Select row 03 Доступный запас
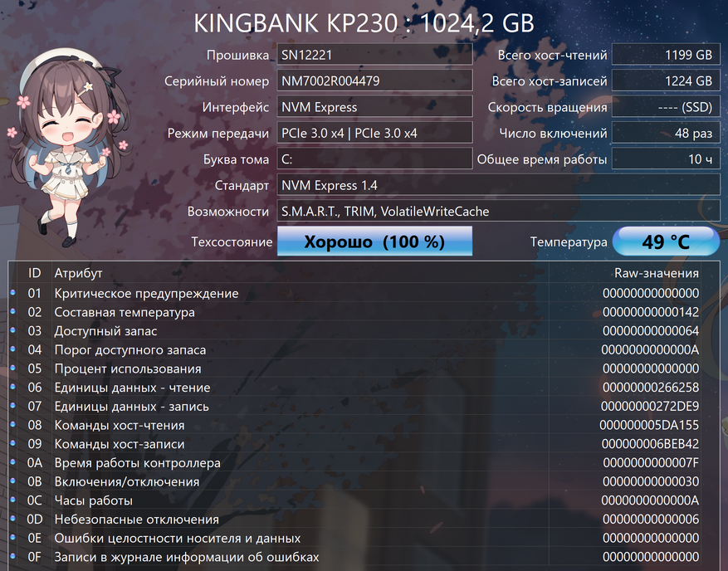Image resolution: width=728 pixels, height=571 pixels. (364, 330)
